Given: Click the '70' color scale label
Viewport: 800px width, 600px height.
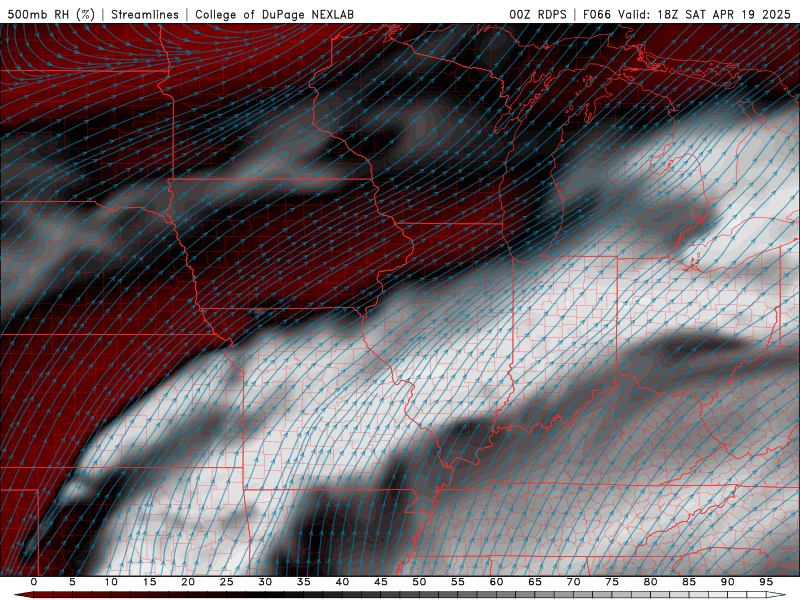Looking at the screenshot, I should coord(573,582).
